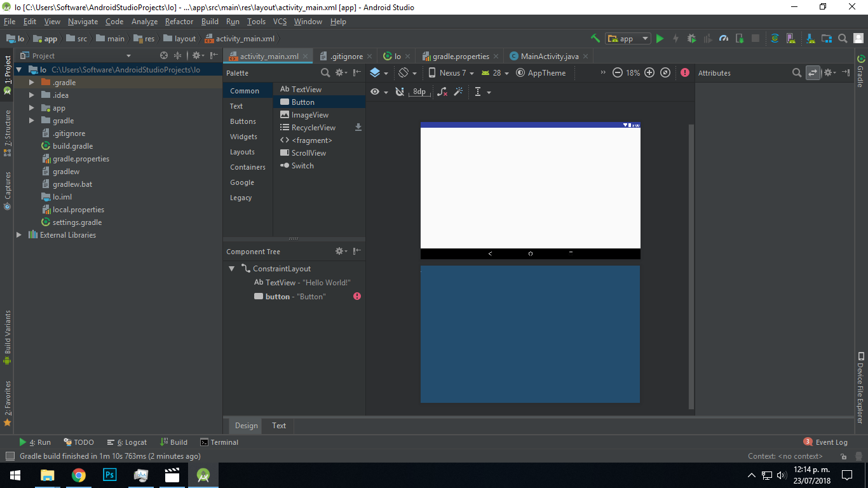
Task: Expand the app folder in project tree
Action: tap(32, 108)
